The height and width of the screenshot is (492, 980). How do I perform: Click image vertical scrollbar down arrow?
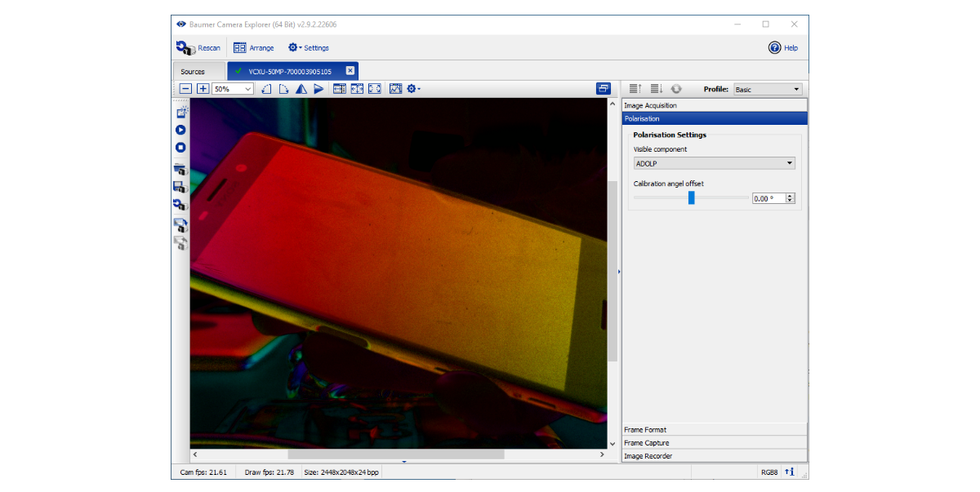pos(613,443)
